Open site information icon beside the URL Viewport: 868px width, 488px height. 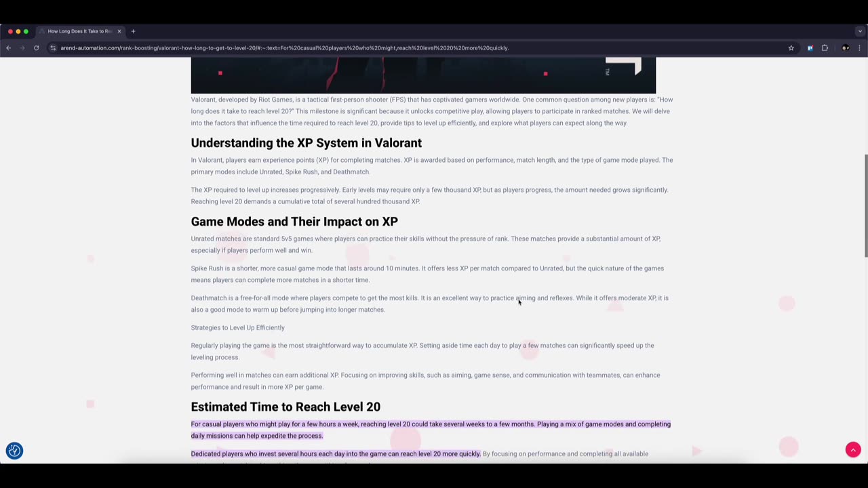click(53, 48)
